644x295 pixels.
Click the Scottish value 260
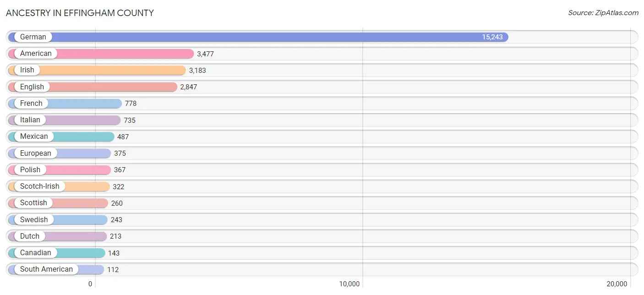117,203
